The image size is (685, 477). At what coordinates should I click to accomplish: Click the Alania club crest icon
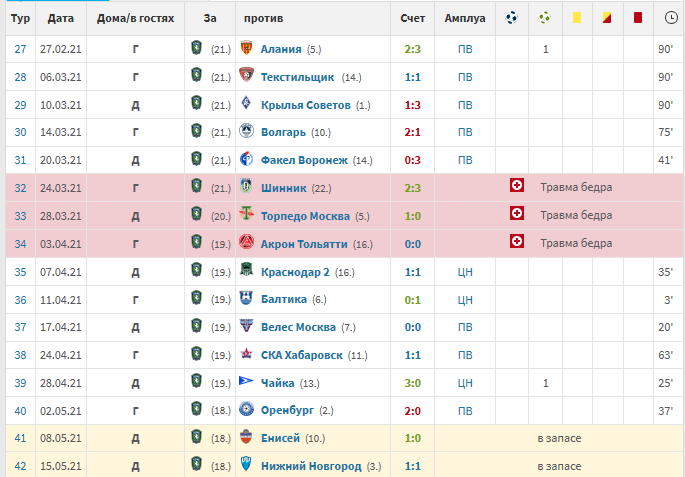click(x=247, y=49)
